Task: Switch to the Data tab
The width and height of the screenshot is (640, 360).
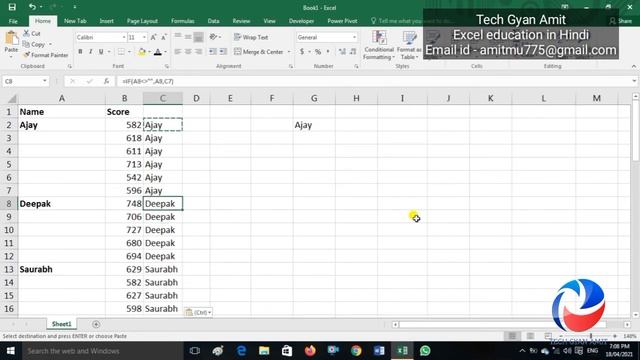Action: (x=213, y=21)
